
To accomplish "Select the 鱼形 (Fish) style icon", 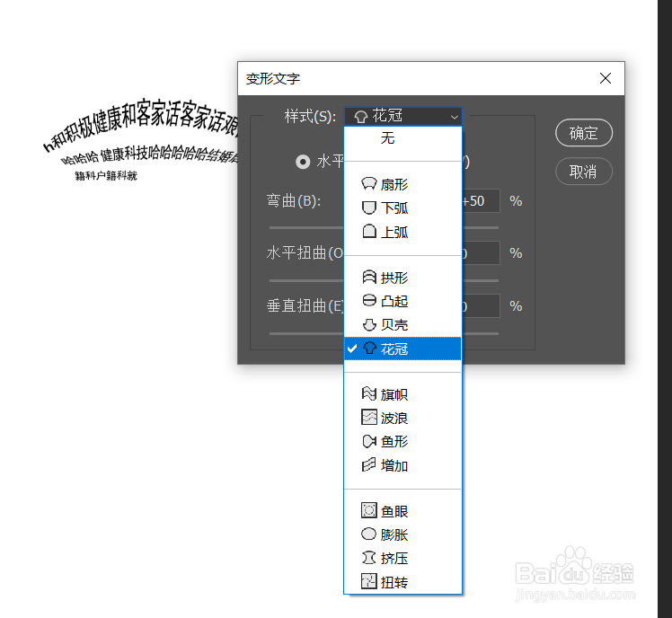I will point(369,441).
